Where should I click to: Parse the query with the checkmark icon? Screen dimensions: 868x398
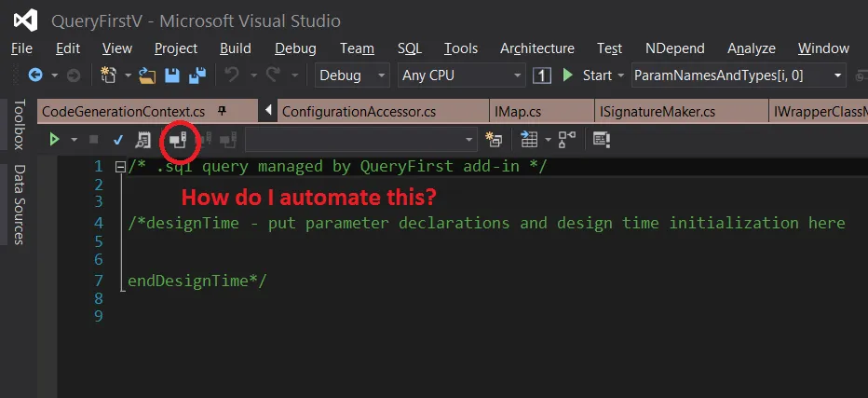(118, 140)
